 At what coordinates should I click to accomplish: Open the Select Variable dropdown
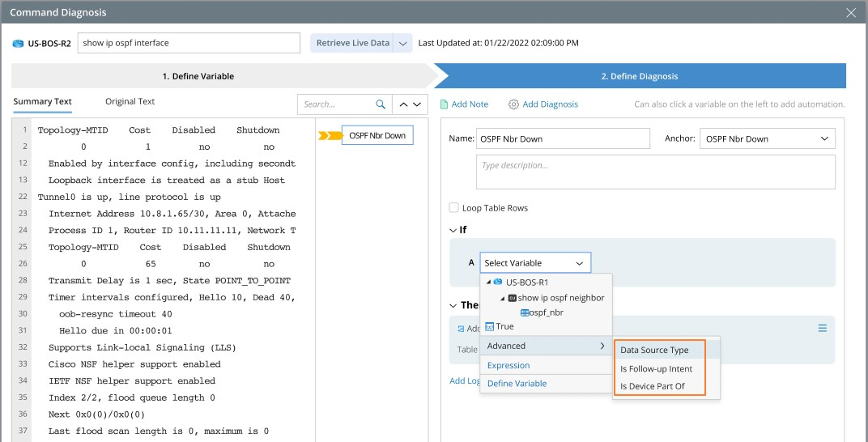point(534,263)
